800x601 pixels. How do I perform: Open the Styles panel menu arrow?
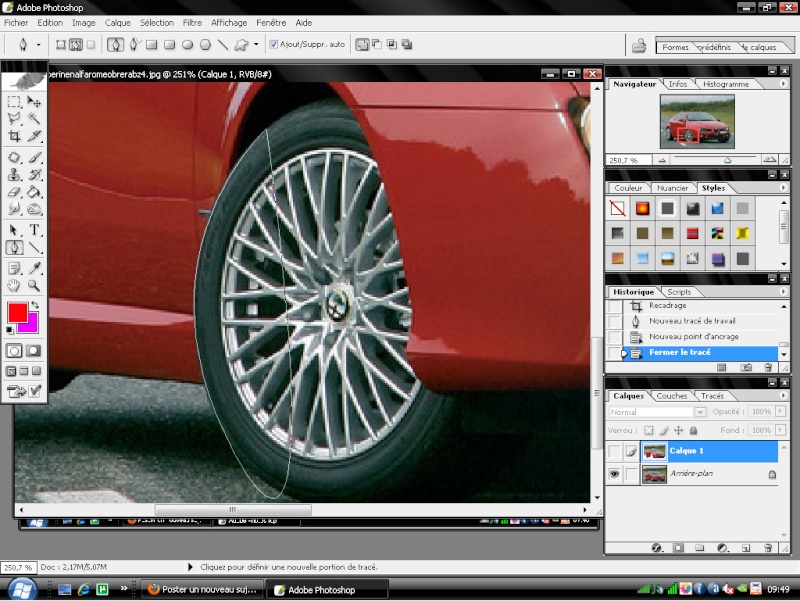tap(783, 188)
